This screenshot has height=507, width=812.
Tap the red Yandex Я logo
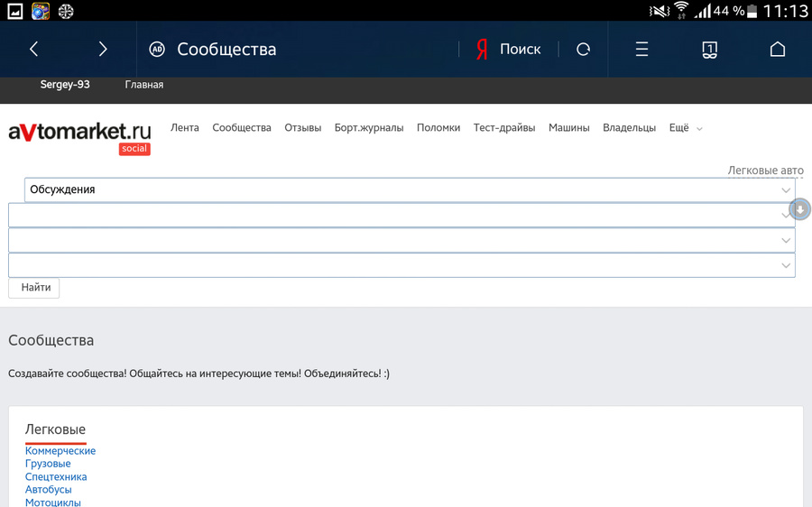click(482, 50)
